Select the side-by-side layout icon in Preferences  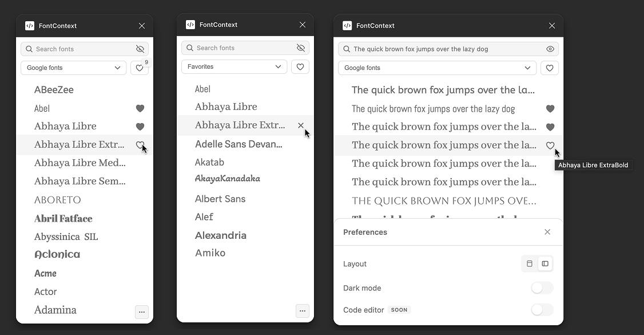tap(545, 263)
